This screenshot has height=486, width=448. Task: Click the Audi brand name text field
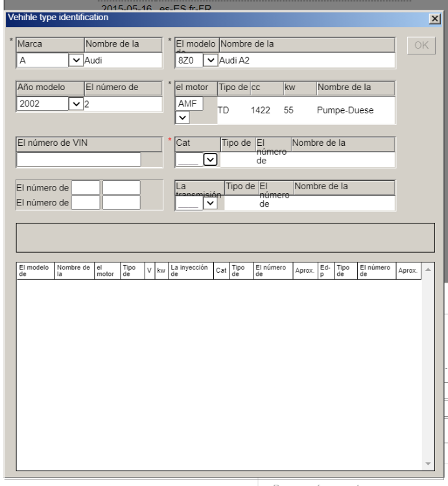point(123,60)
